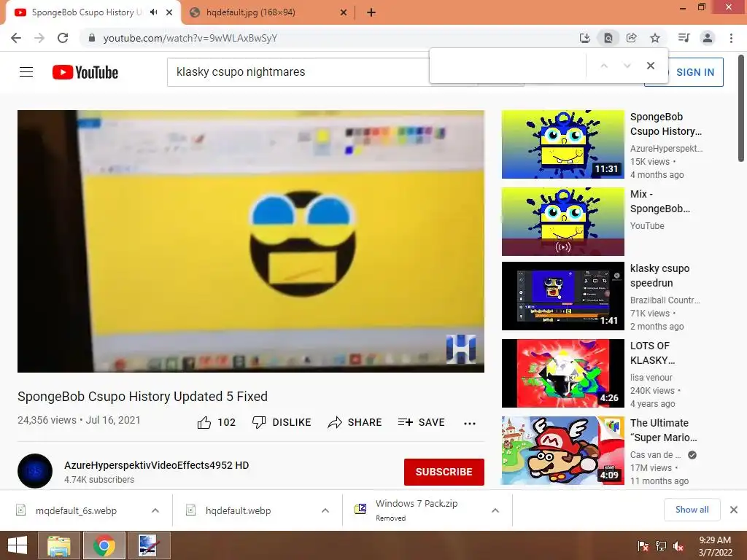Screen dimensions: 747x560
Task: Reload the YouTube page
Action: coord(63,38)
